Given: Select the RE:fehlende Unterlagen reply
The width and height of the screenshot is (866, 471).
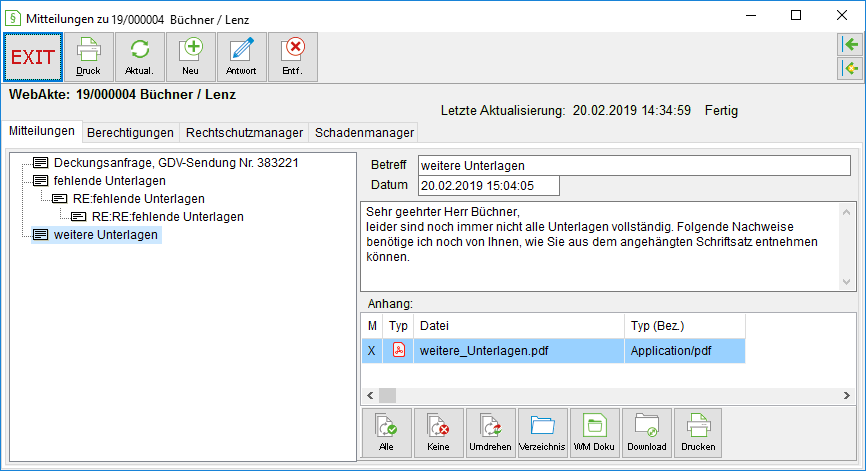Looking at the screenshot, I should [139, 199].
